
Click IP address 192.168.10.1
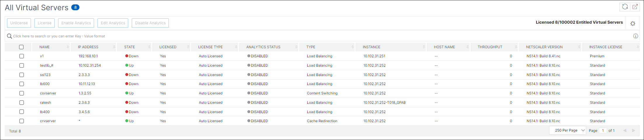point(88,56)
